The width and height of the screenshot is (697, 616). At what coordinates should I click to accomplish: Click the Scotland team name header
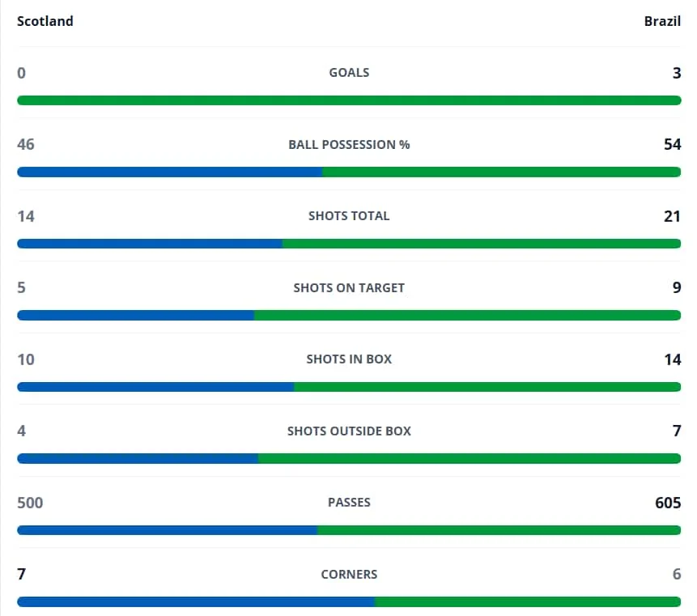pos(45,21)
